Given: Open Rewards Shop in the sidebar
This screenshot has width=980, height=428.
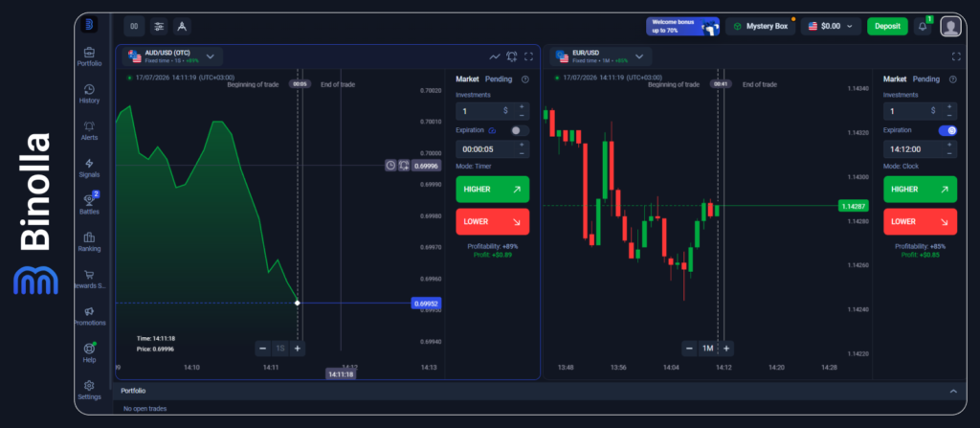Looking at the screenshot, I should click(89, 279).
